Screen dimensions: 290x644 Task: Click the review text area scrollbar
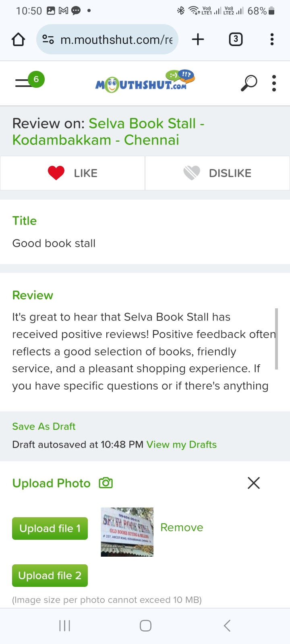click(277, 339)
